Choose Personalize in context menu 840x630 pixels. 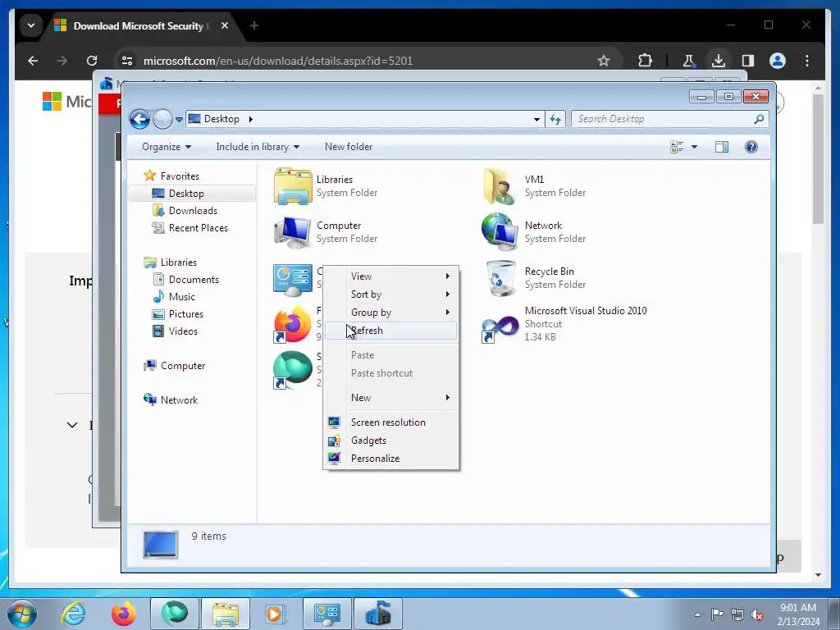click(391, 459)
